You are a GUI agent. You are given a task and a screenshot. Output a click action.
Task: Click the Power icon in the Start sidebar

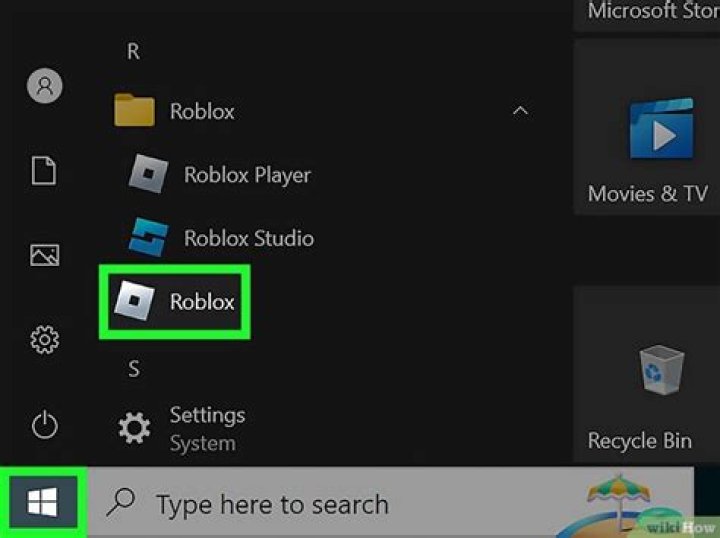[45, 424]
